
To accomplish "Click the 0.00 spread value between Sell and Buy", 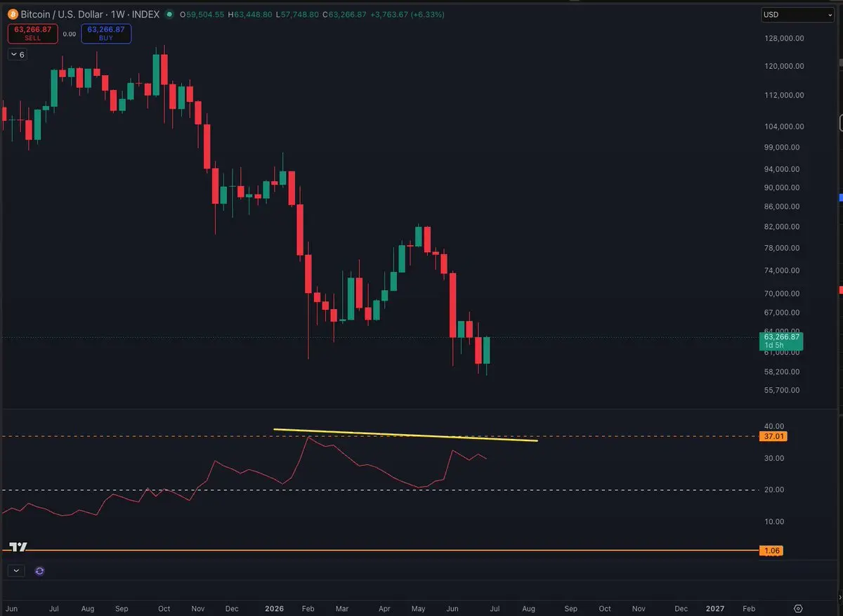I will point(69,34).
